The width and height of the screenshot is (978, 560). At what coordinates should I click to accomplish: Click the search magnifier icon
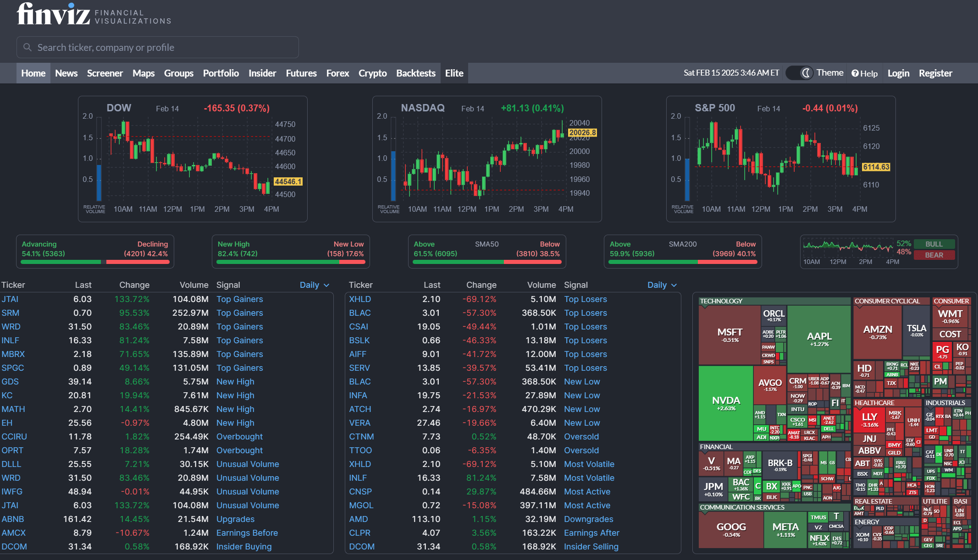coord(28,47)
